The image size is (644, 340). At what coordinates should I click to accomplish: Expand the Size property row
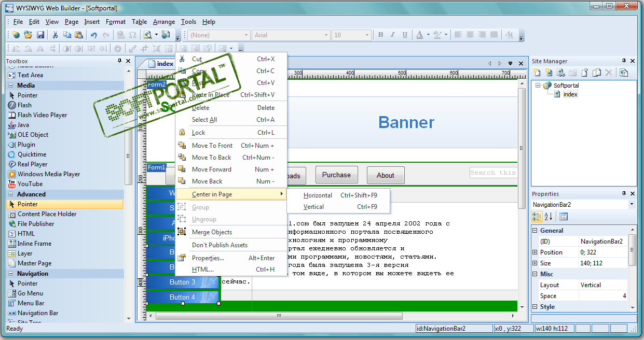tap(535, 263)
